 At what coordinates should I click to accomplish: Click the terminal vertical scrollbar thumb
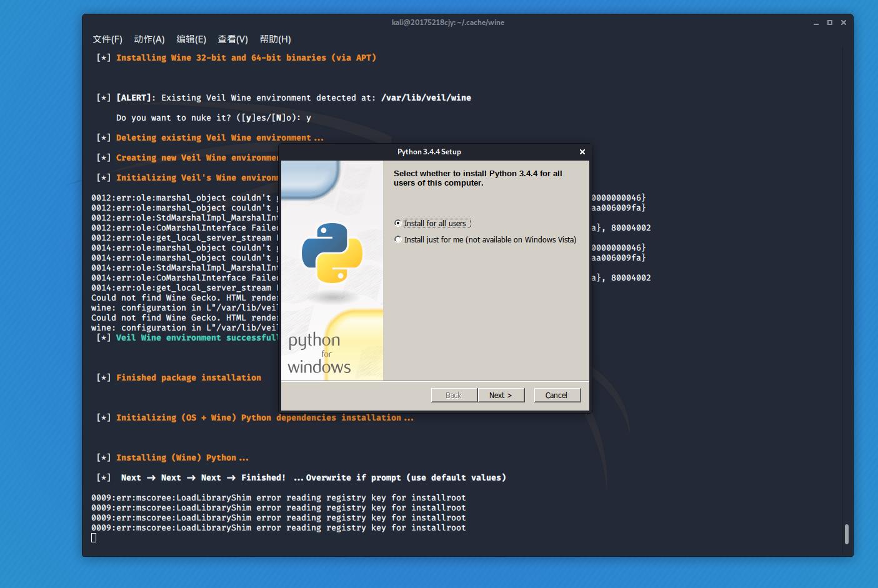tap(847, 534)
